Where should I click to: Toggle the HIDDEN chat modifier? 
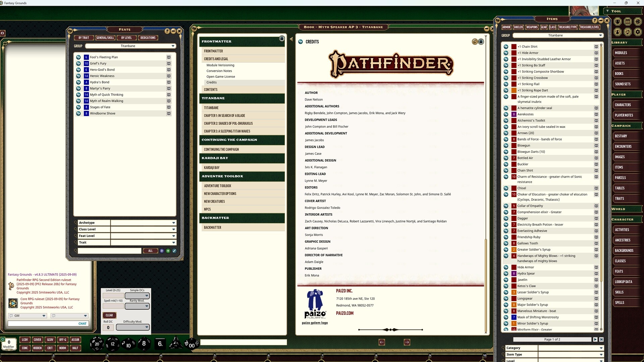[x=37, y=348]
